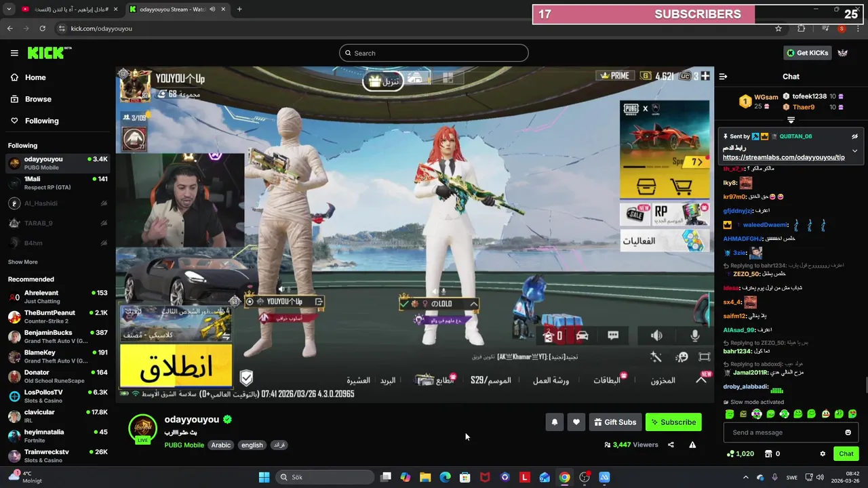The height and width of the screenshot is (488, 868).
Task: Open recommended channel Trainwreckstv
Action: point(58,455)
